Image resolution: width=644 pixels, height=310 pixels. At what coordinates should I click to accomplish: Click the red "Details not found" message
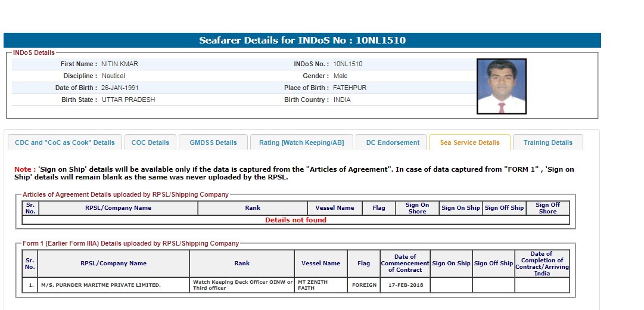point(295,220)
